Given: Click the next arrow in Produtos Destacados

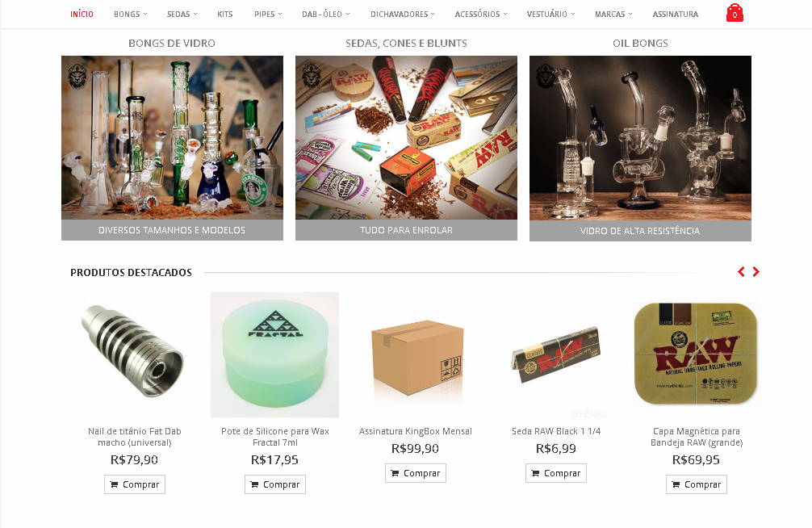Looking at the screenshot, I should pos(756,271).
